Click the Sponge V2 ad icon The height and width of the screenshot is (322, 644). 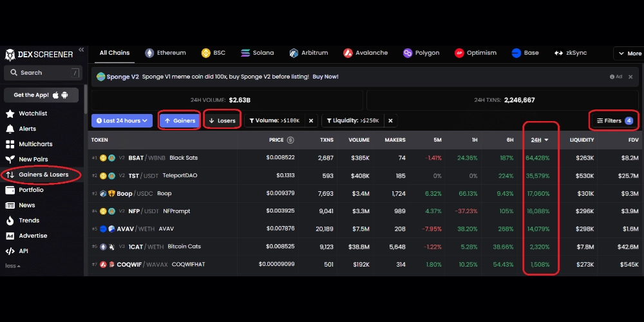pyautogui.click(x=100, y=77)
